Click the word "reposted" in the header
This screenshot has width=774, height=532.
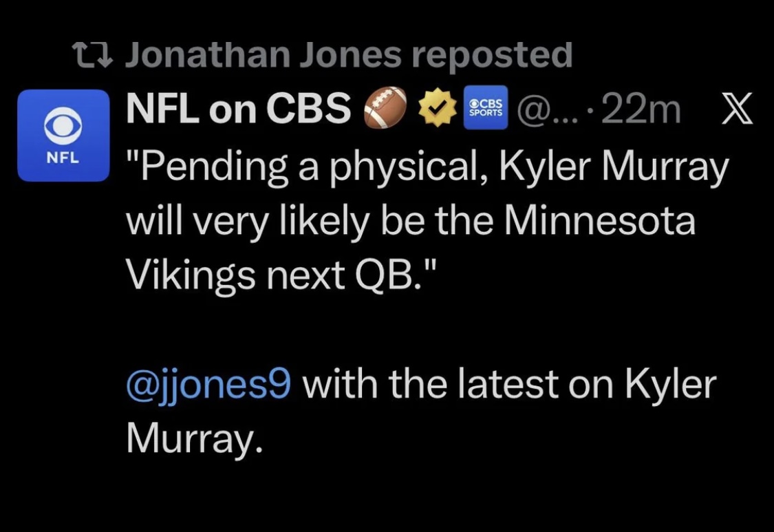click(492, 55)
